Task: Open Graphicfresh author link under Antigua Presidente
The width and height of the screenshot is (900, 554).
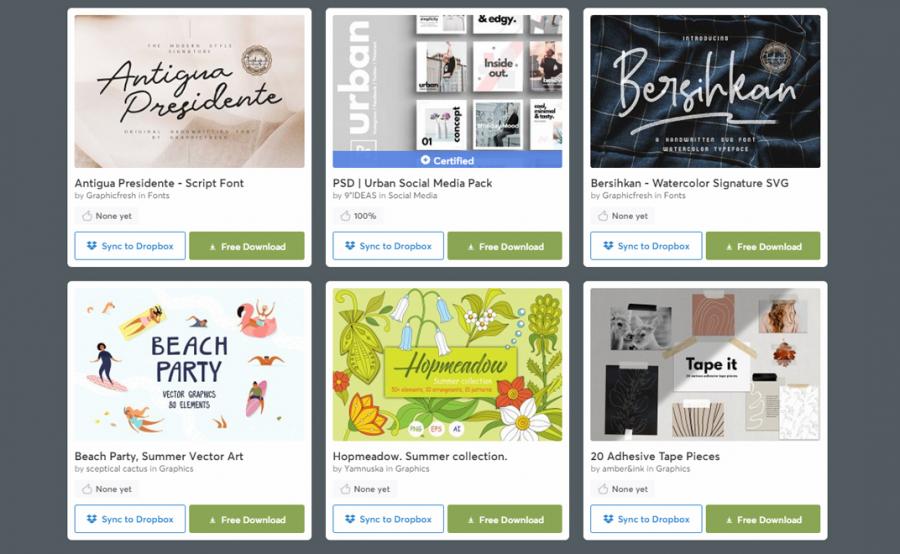Action: click(111, 195)
